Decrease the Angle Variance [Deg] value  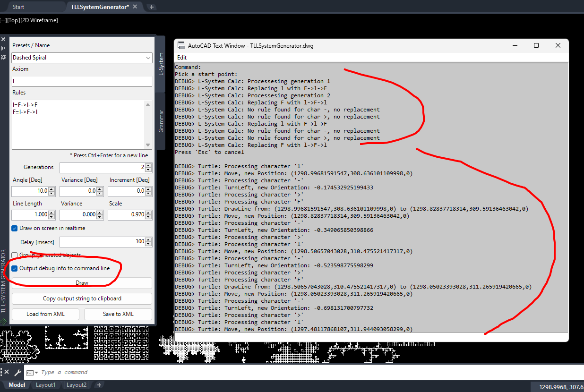(x=100, y=194)
